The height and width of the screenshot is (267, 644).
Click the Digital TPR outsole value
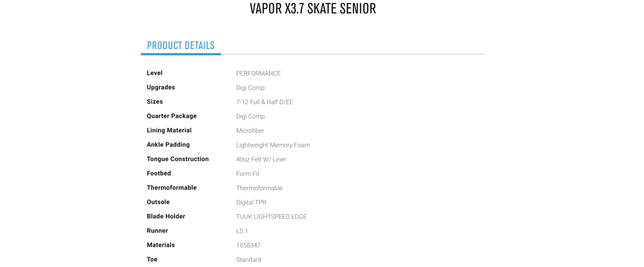tap(251, 202)
